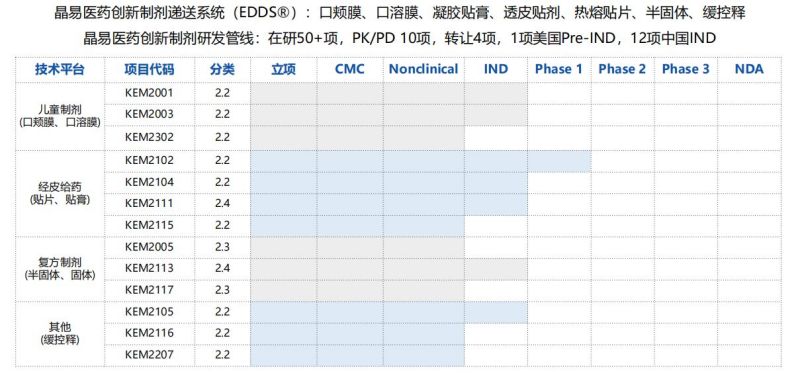Viewport: 800px width, 373px height.
Task: Select the 2.4 classification for KEM2111
Action: (x=222, y=203)
